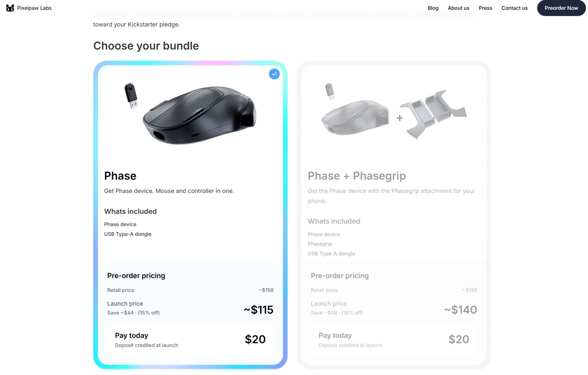588x375 pixels.
Task: Click the grey Phasegrip attachment image
Action: coord(433,113)
